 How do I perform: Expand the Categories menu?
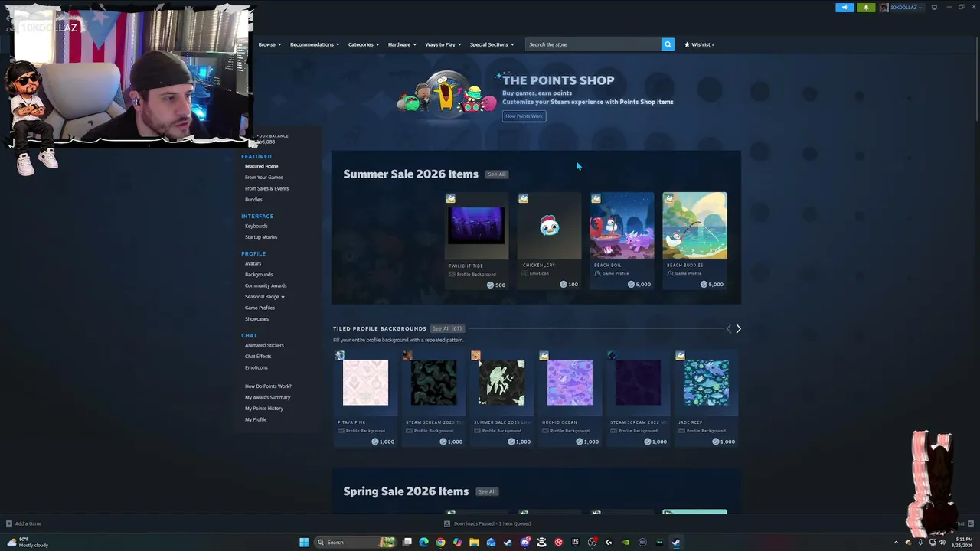pos(364,44)
